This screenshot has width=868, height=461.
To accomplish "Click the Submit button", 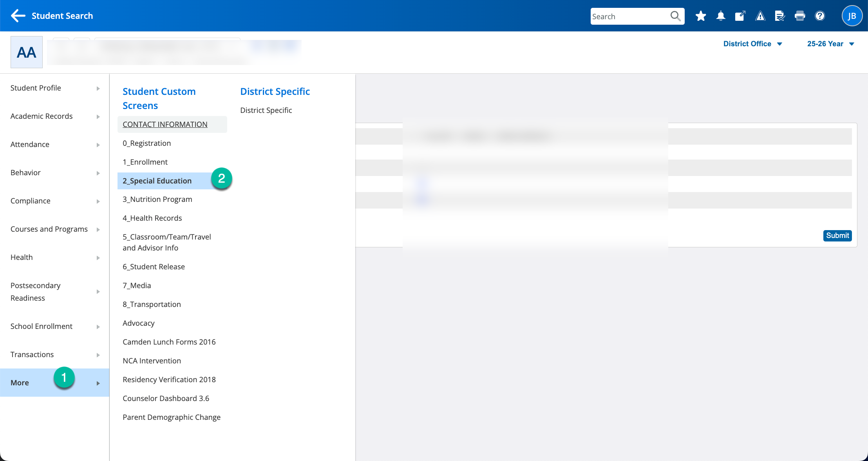I will [837, 236].
